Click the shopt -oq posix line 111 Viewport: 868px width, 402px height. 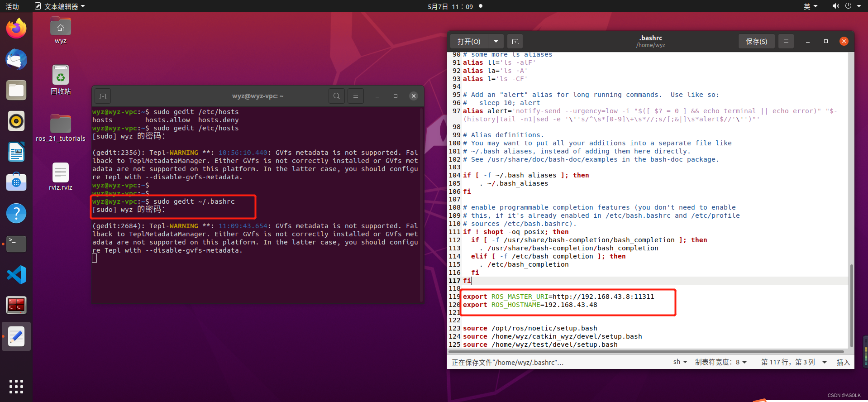pos(515,232)
